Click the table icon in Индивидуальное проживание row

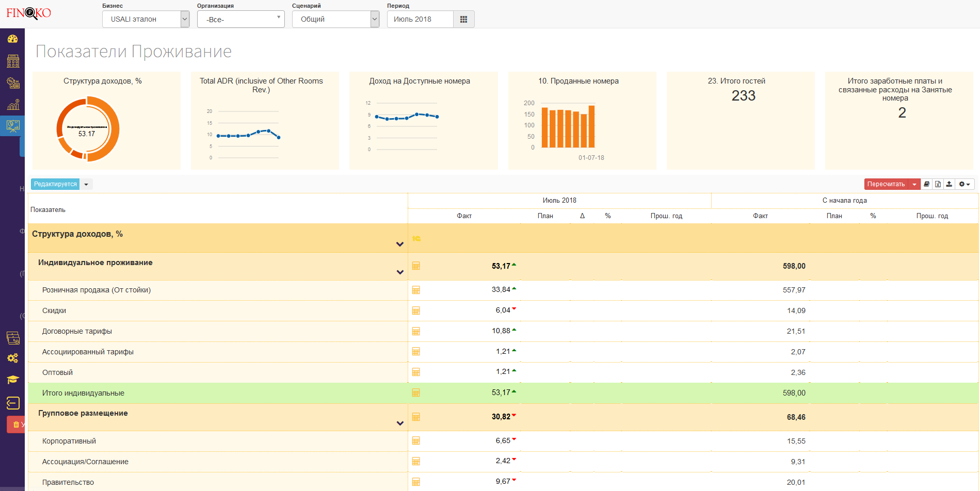point(416,266)
